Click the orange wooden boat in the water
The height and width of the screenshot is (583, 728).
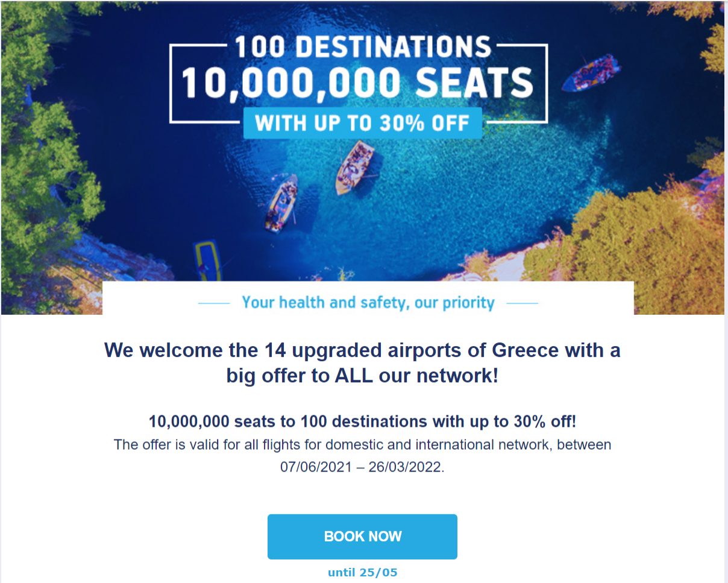tap(356, 167)
